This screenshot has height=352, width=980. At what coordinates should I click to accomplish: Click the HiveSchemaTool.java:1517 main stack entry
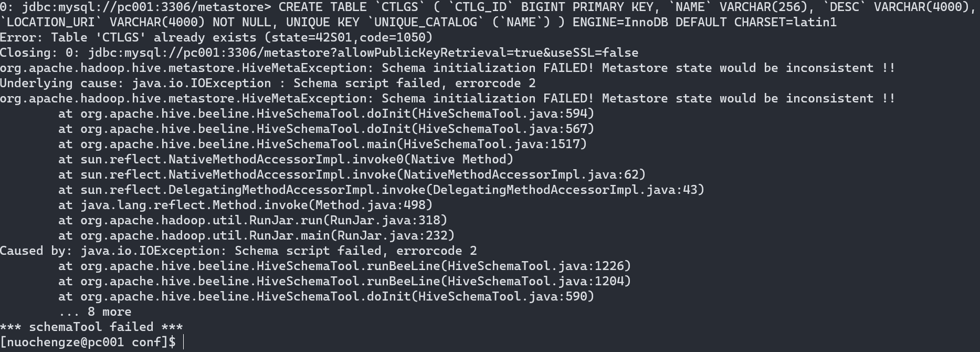322,144
